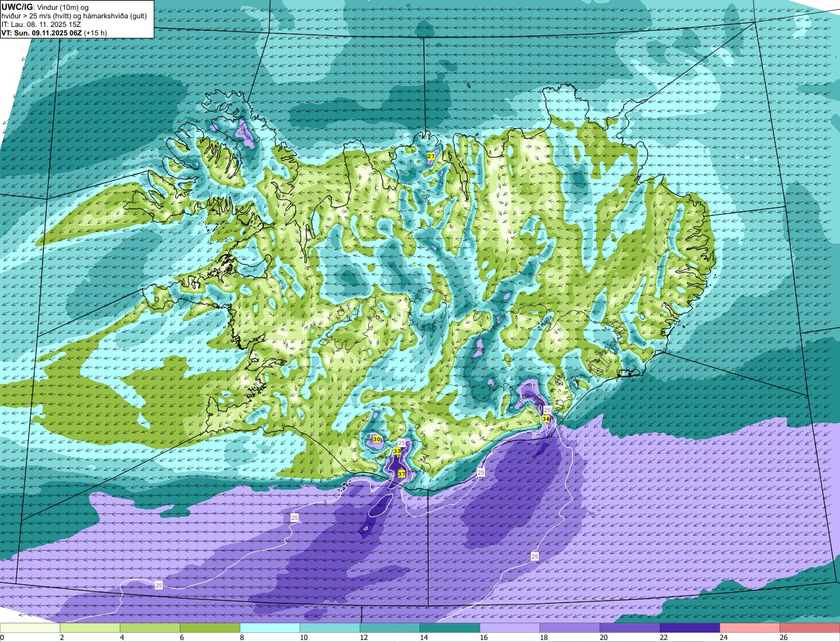The height and width of the screenshot is (642, 840).
Task: Click the 4–6 m/s legend color swatch
Action: [x=150, y=628]
